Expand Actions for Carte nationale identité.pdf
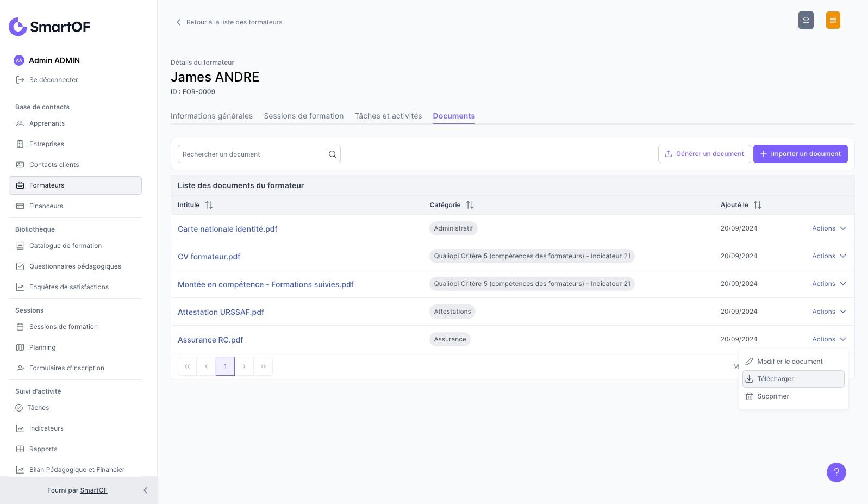 (x=829, y=228)
